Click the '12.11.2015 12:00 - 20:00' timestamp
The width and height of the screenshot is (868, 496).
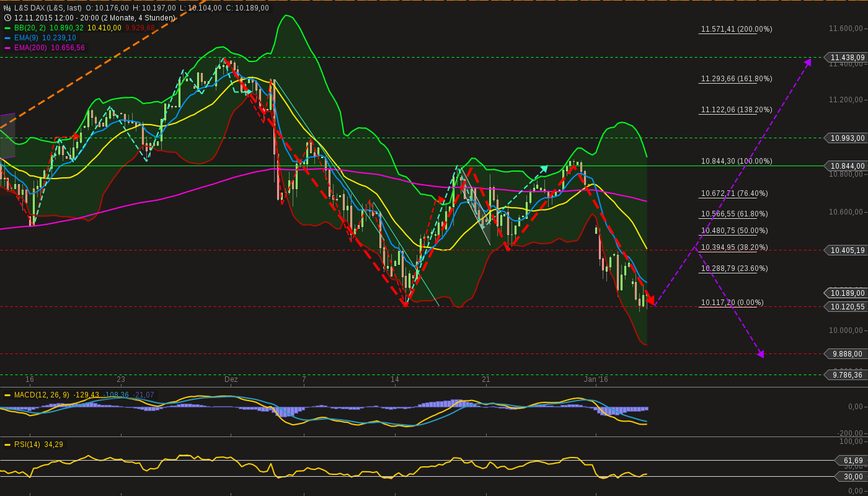tap(57, 18)
